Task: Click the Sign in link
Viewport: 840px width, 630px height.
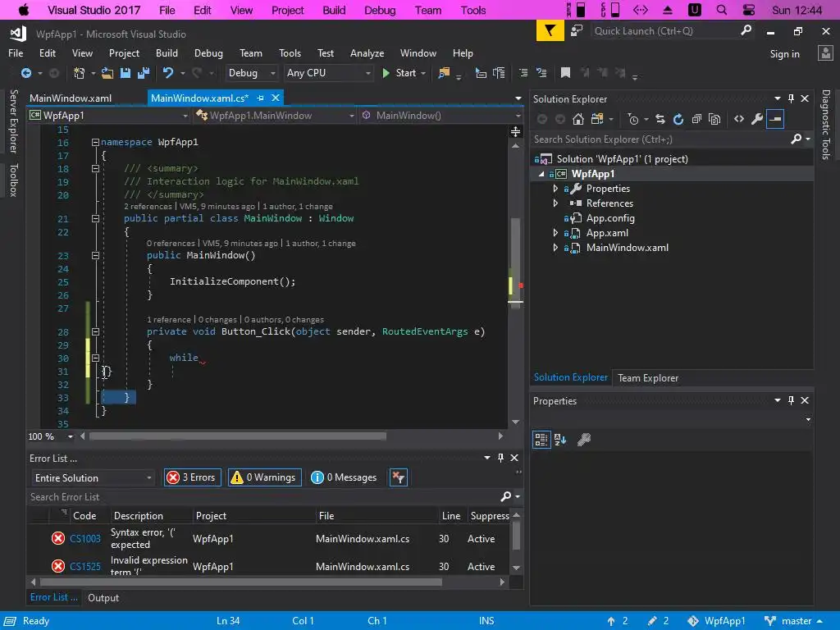Action: [x=784, y=53]
